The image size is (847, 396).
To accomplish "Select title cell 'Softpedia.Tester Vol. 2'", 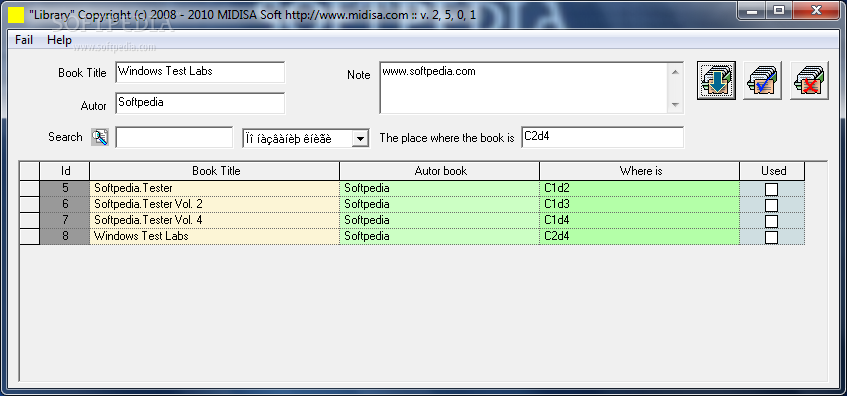I will 214,204.
